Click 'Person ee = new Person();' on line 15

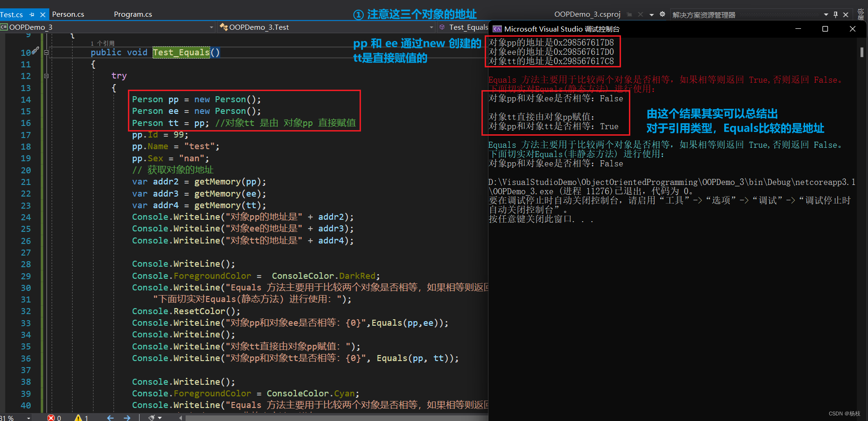coord(197,111)
